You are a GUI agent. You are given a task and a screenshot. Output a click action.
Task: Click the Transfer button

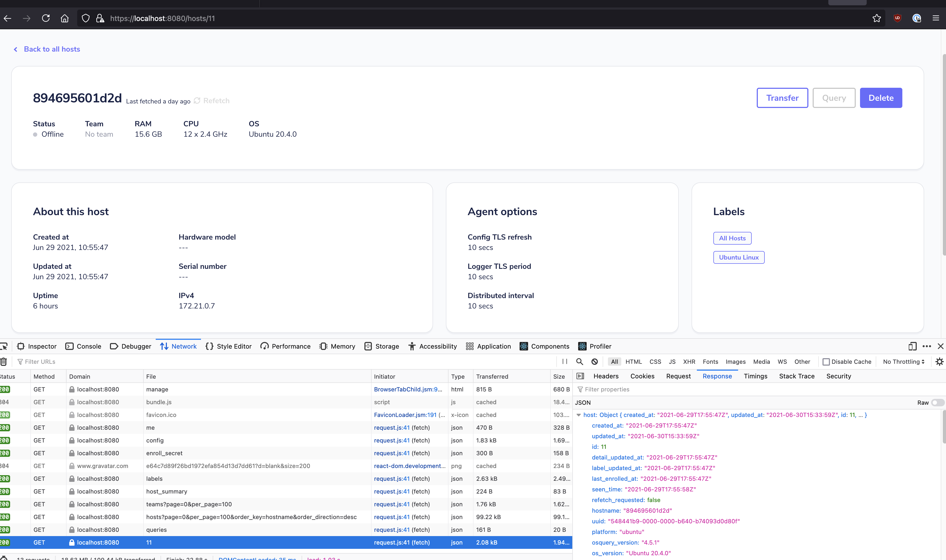(x=782, y=98)
